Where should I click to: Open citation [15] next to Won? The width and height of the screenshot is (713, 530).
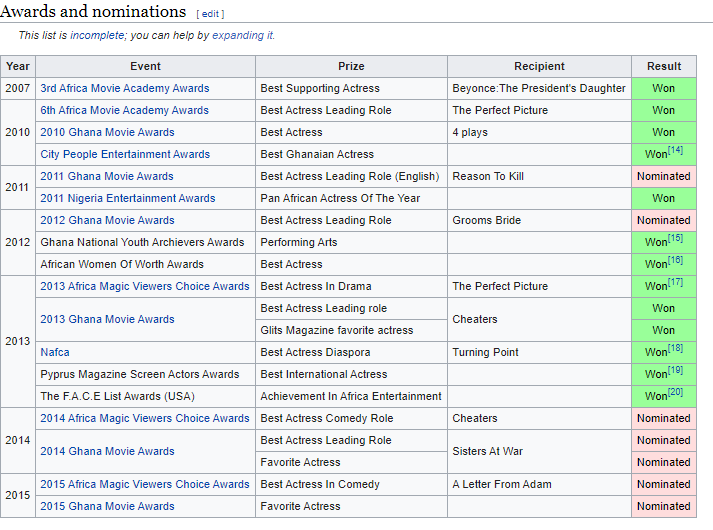[x=675, y=238]
